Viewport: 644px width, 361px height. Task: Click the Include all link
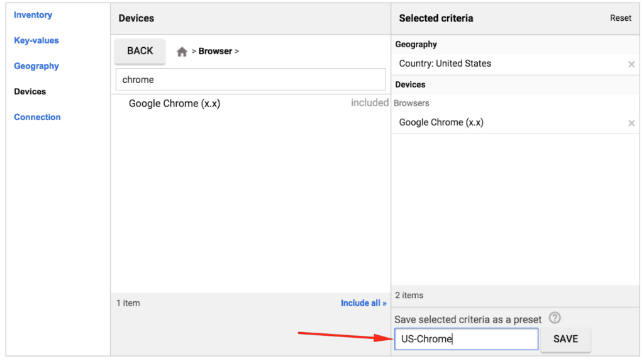point(364,303)
